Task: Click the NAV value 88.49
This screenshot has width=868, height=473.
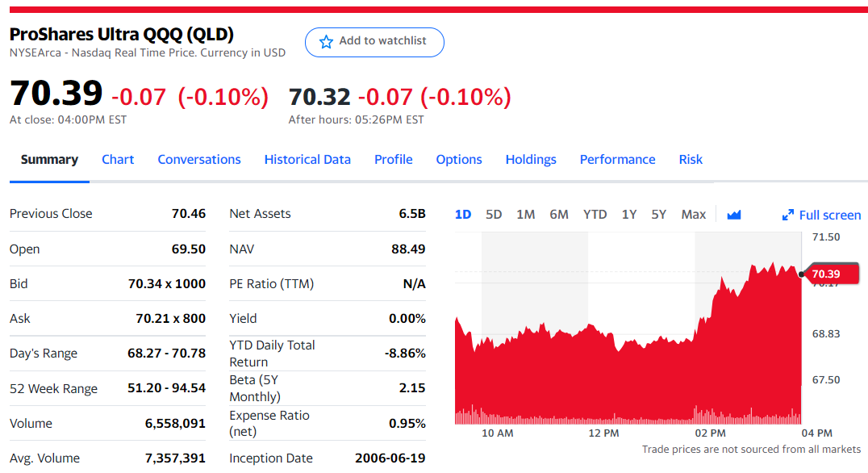Action: click(x=408, y=249)
